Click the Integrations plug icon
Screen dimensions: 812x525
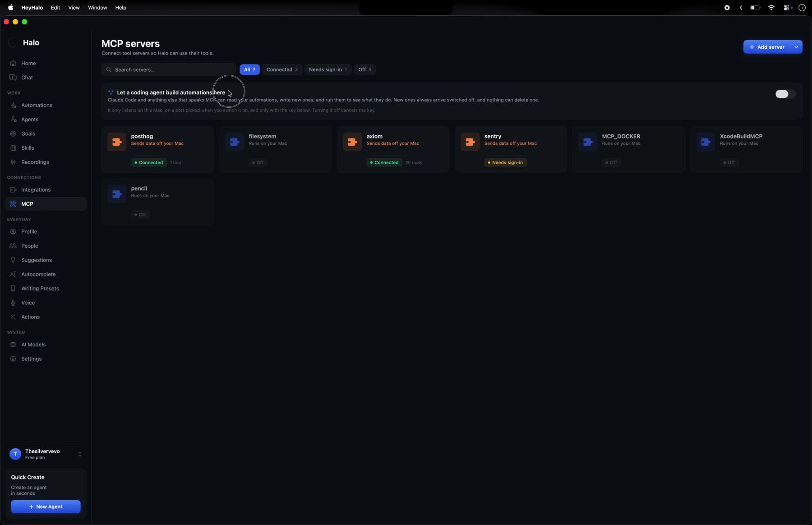pos(13,190)
